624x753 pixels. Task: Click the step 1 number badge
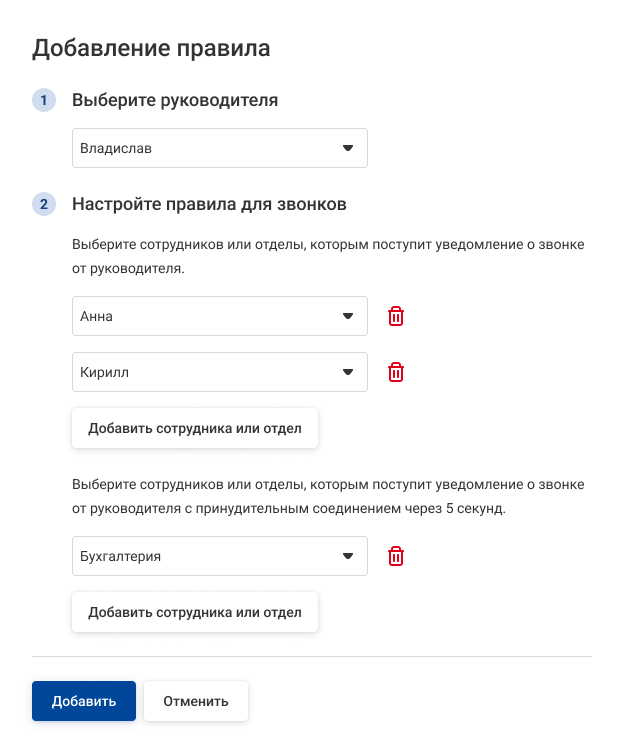coord(44,100)
